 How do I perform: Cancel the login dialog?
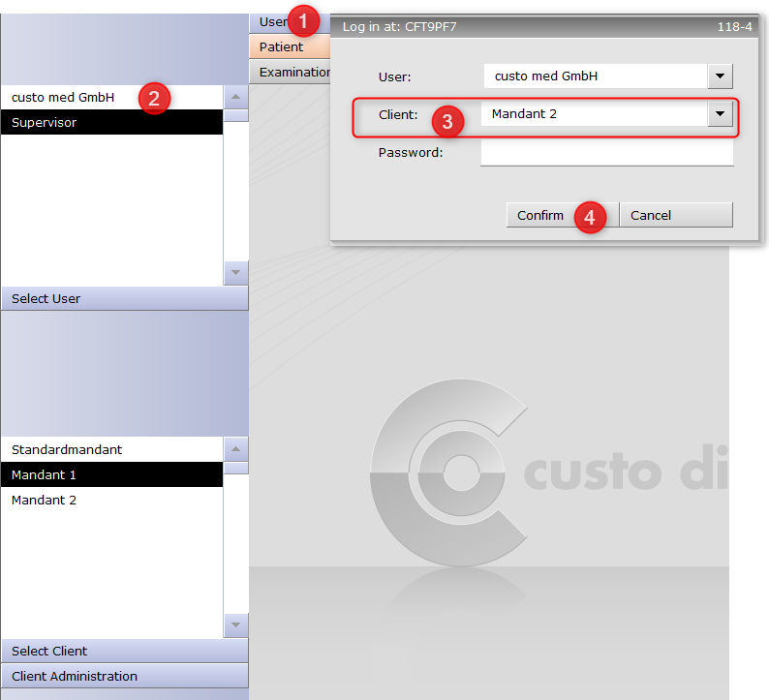[x=676, y=215]
